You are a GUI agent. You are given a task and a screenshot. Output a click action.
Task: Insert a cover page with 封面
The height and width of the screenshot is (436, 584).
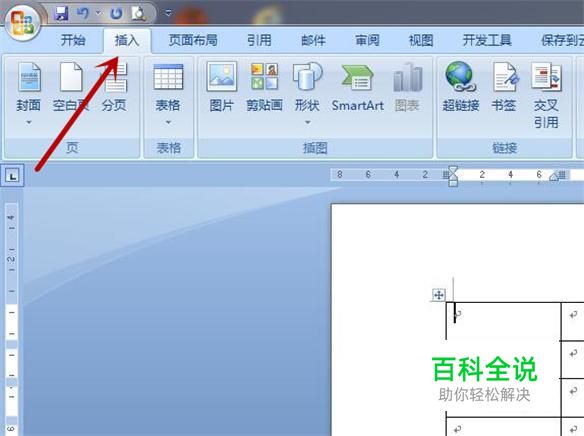tap(29, 87)
